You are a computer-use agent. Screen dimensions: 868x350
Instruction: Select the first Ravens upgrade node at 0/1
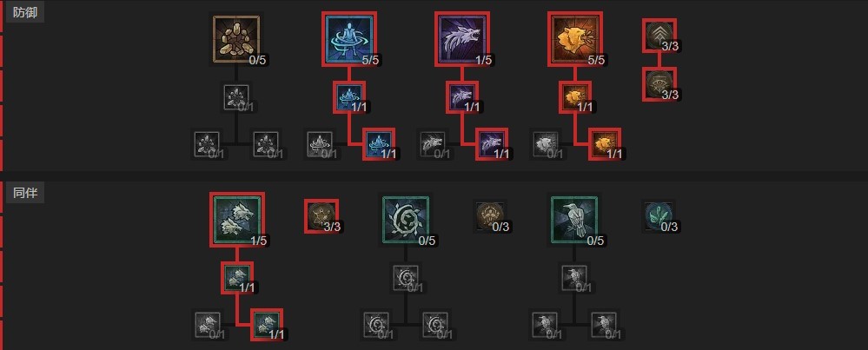click(x=574, y=278)
